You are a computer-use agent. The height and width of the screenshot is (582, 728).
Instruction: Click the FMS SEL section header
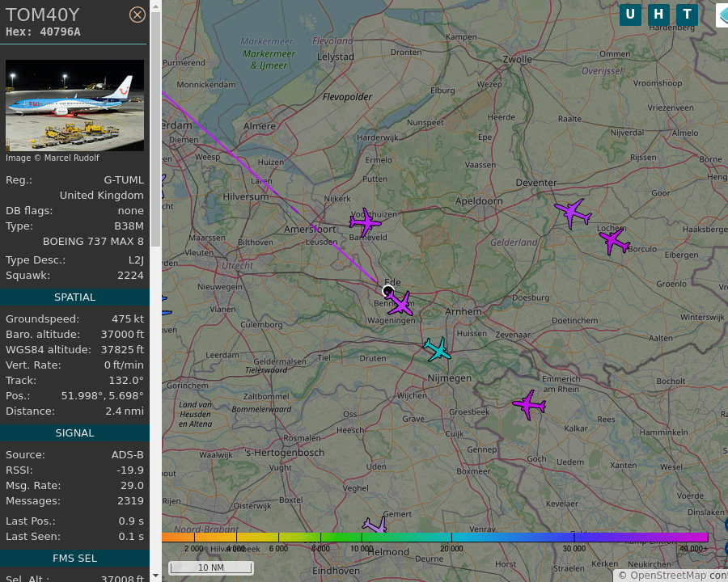point(74,559)
